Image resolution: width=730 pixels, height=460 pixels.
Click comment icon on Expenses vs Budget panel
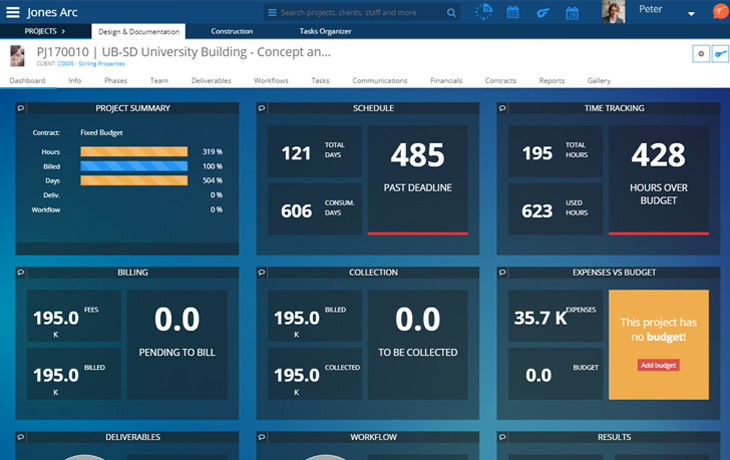(502, 272)
